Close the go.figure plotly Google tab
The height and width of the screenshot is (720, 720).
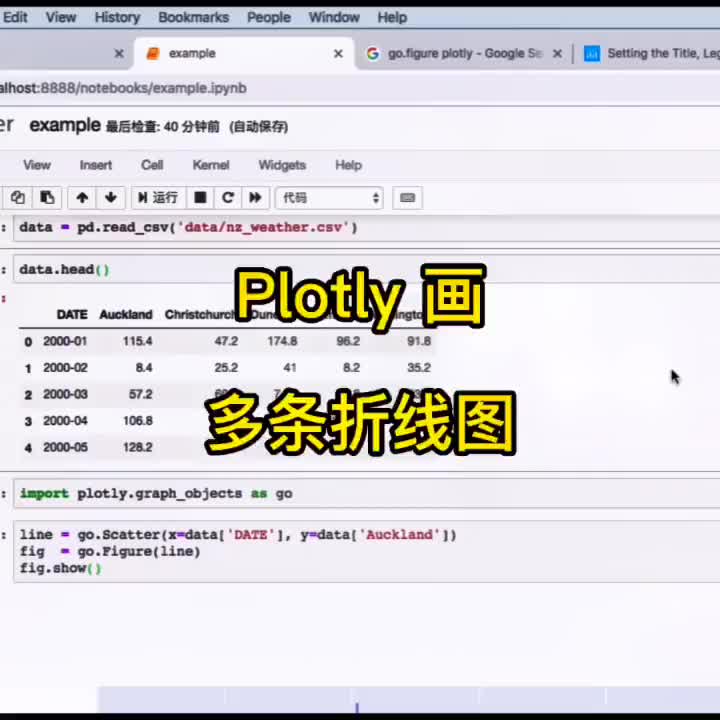(557, 54)
